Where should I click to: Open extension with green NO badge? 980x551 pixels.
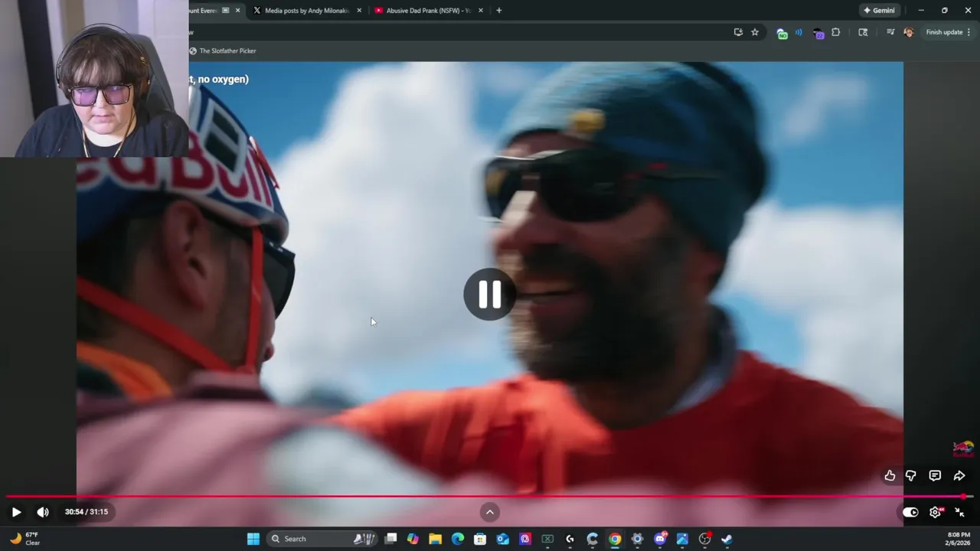[782, 33]
